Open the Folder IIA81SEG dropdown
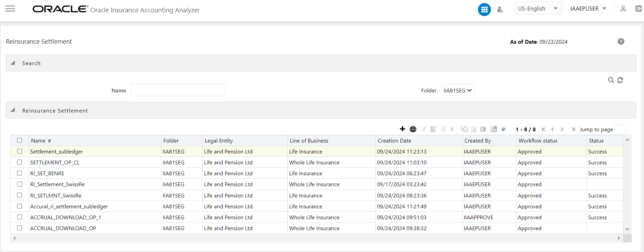Screen dimensions: 644x252 pos(458,90)
